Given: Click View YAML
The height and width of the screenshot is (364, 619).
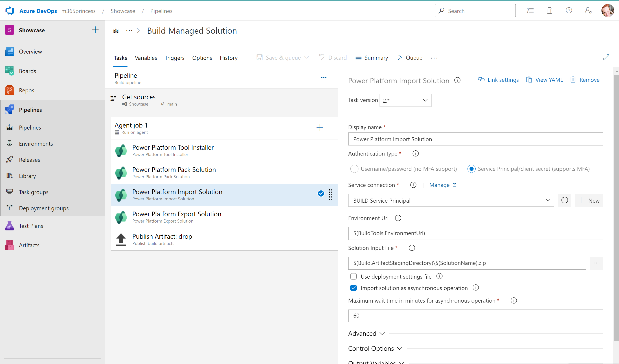Looking at the screenshot, I should (544, 80).
